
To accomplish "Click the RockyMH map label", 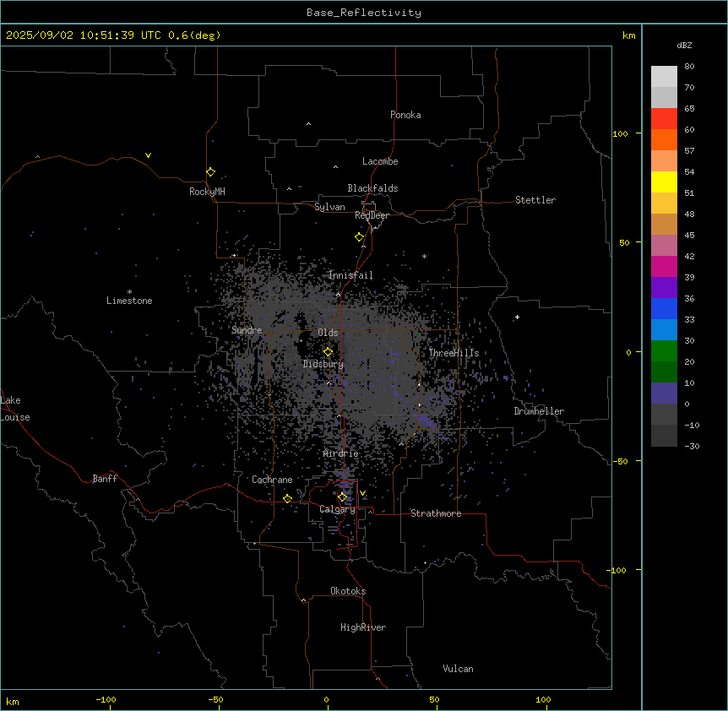I will coord(207,192).
